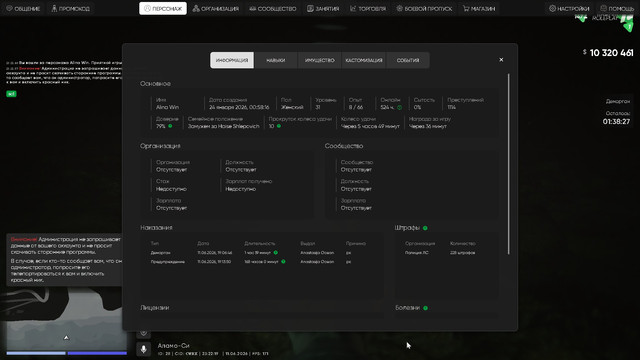The width and height of the screenshot is (640, 360).
Task: Open the Сообщество top menu
Action: pos(273,8)
